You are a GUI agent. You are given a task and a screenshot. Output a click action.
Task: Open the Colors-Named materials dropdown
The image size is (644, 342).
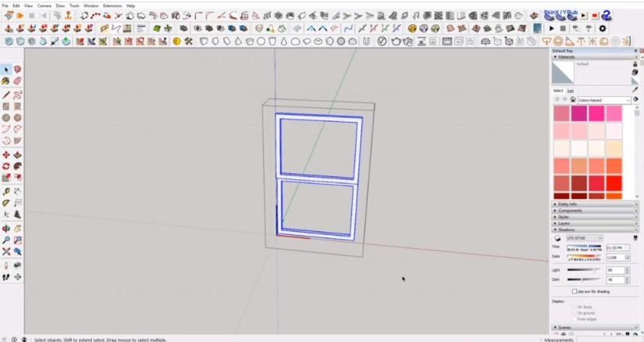[603, 100]
